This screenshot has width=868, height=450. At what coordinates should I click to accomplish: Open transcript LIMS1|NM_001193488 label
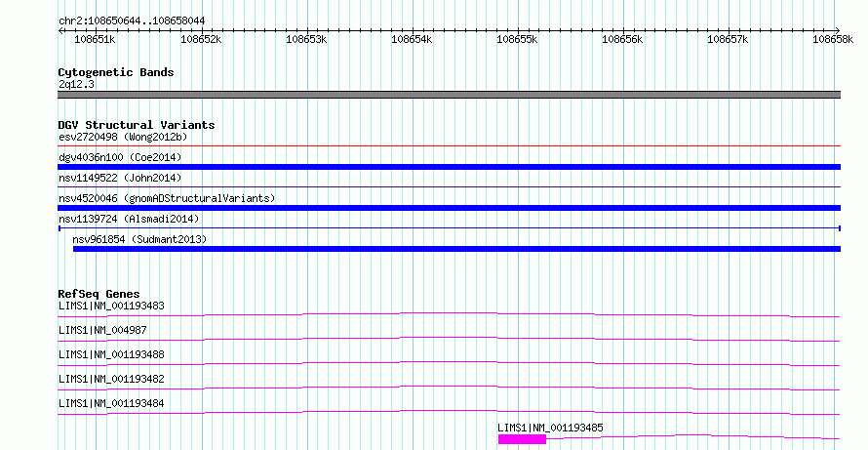tap(111, 354)
